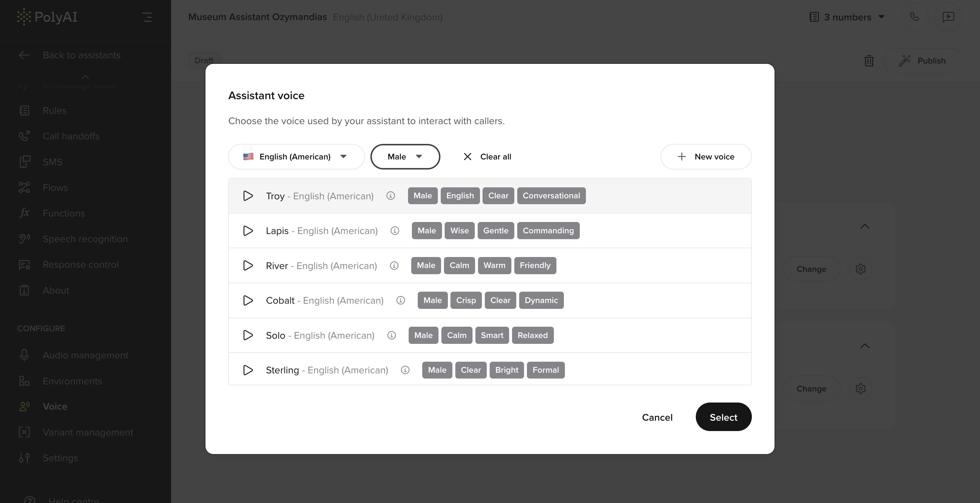Create a New voice
Viewport: 980px width, 503px height.
click(706, 157)
